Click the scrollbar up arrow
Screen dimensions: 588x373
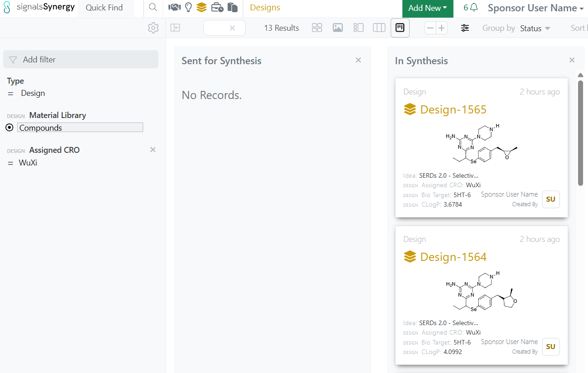[x=581, y=75]
